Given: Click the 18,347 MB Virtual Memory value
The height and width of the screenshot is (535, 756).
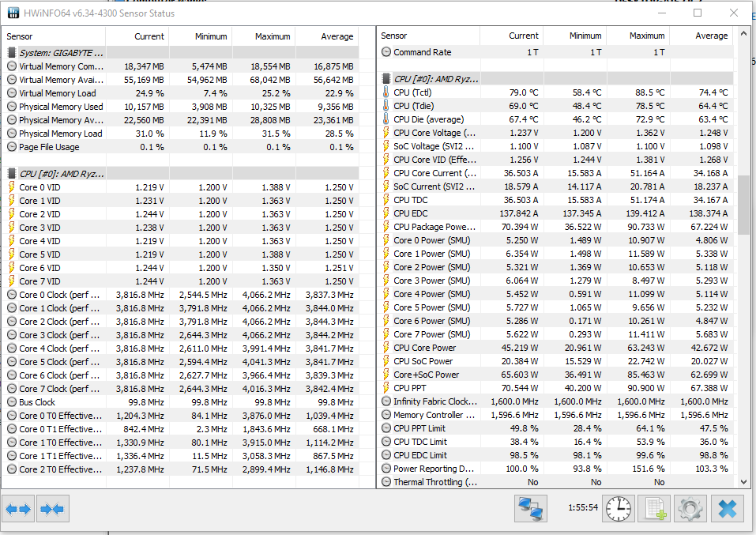Looking at the screenshot, I should click(x=144, y=66).
